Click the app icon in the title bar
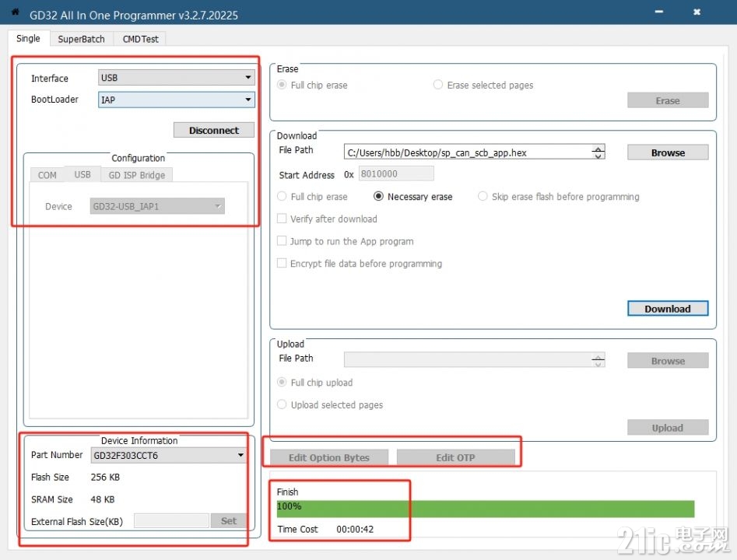 tap(15, 12)
